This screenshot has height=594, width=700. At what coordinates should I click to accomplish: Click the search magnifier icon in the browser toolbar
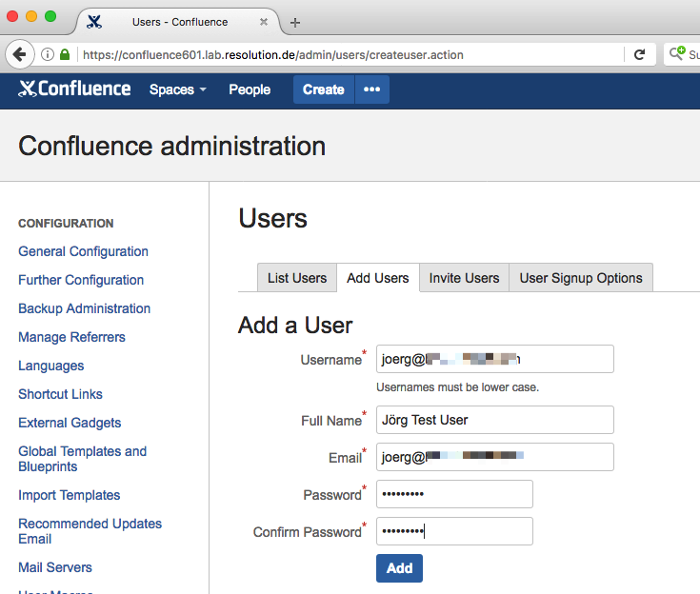click(x=677, y=53)
